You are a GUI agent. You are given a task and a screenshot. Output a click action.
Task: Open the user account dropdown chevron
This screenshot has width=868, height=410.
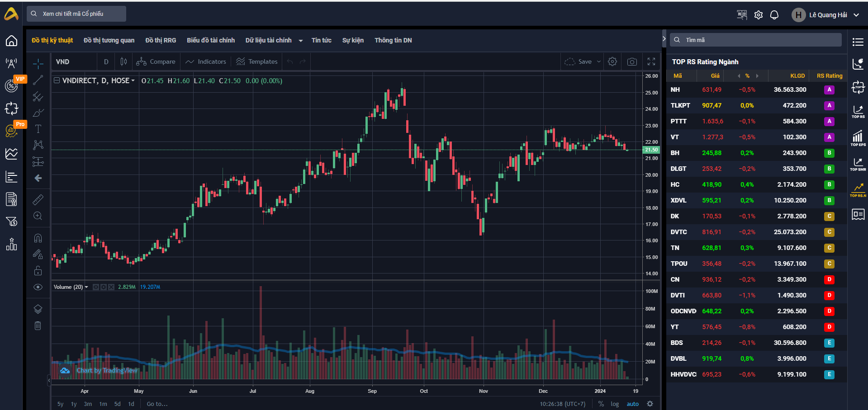tap(856, 15)
